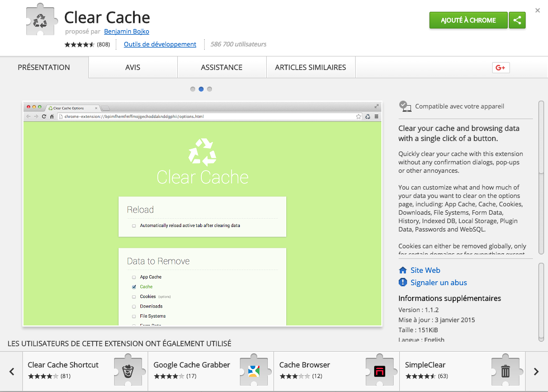Click the 'Compatible avec votre appareil' text
The height and width of the screenshot is (392, 548).
(459, 107)
